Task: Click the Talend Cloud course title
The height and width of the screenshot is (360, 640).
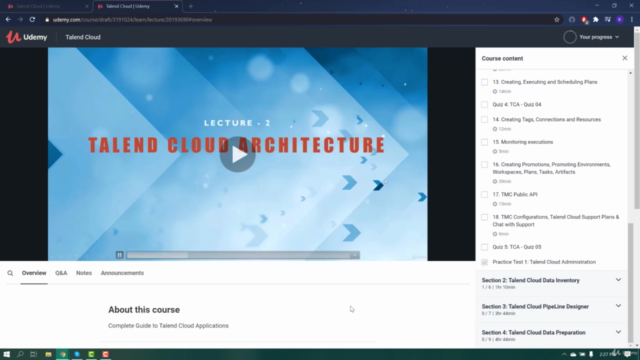Action: 83,37
